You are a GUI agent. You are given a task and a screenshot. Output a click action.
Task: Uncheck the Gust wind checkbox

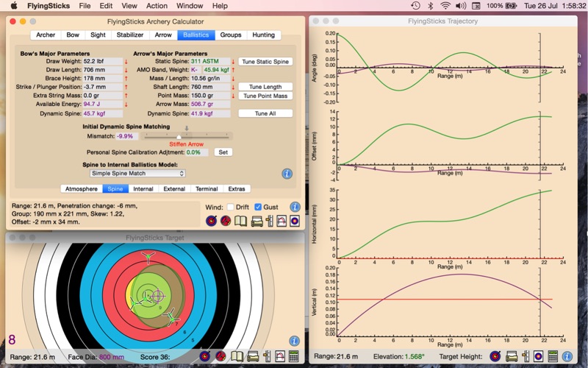[x=258, y=207]
